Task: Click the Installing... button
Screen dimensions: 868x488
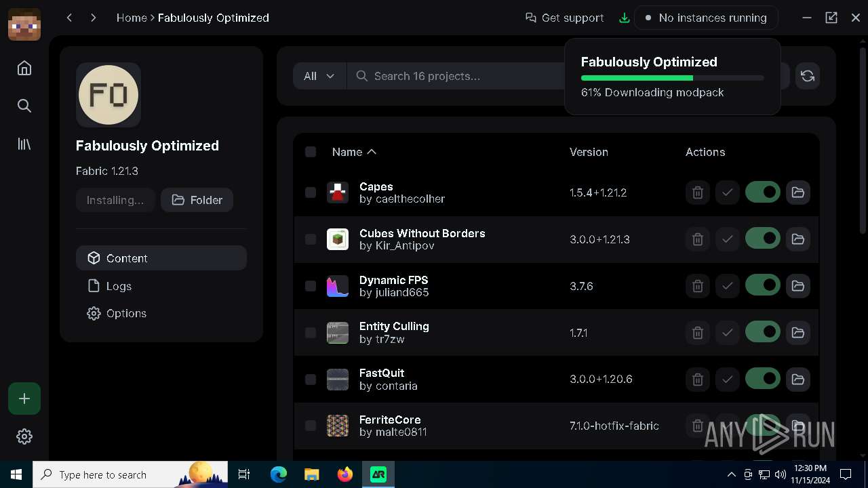Action: [115, 200]
